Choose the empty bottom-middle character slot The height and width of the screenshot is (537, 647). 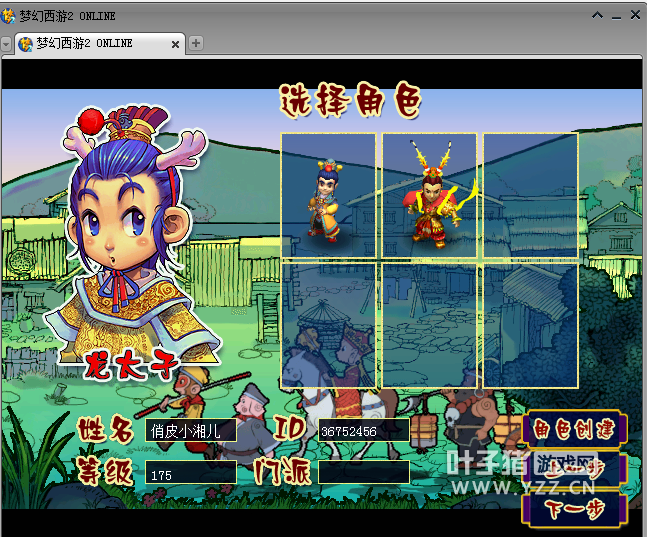coord(430,326)
